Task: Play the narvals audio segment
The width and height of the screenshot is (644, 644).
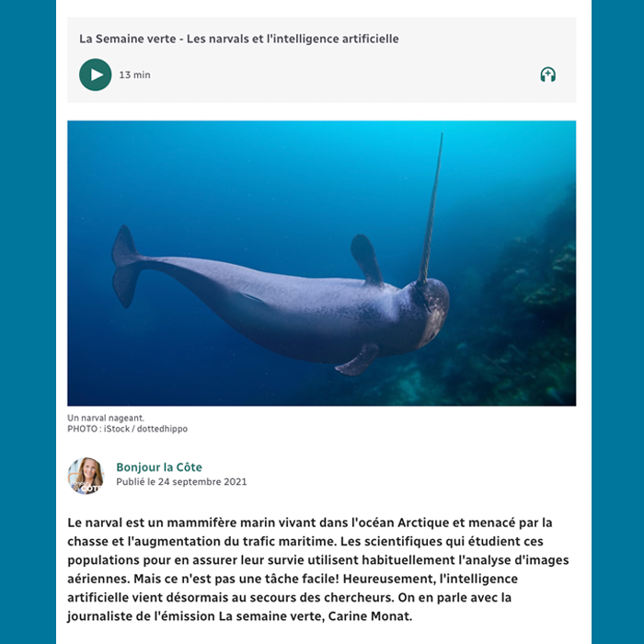Action: [95, 75]
